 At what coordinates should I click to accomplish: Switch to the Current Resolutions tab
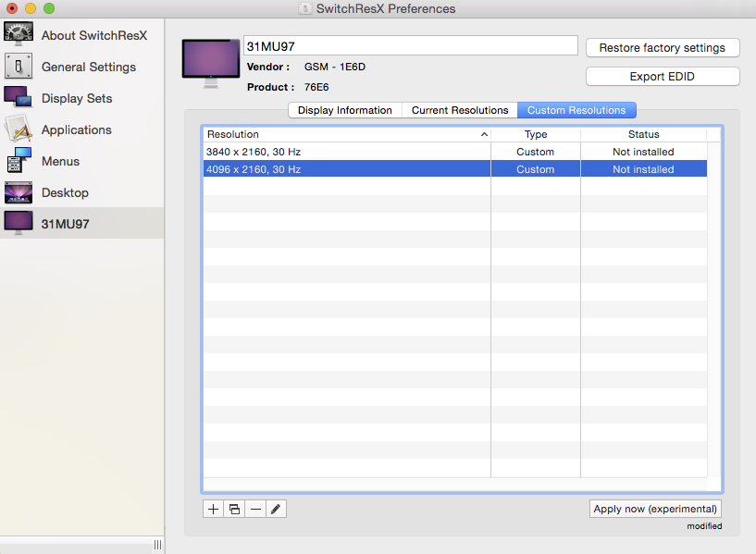460,110
